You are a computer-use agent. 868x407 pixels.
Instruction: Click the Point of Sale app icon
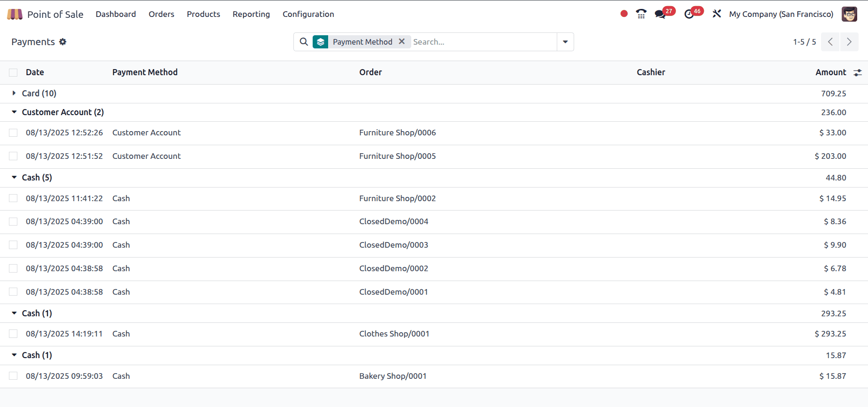[x=15, y=14]
